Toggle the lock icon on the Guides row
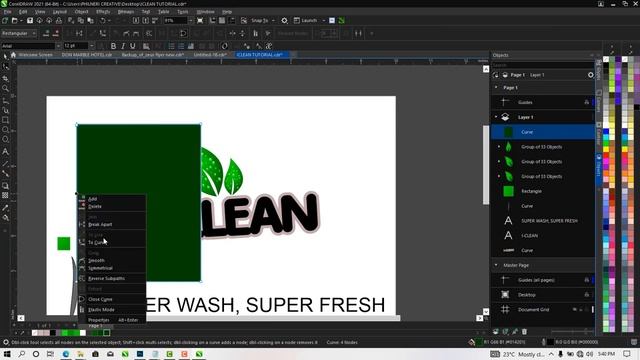 pyautogui.click(x=587, y=102)
